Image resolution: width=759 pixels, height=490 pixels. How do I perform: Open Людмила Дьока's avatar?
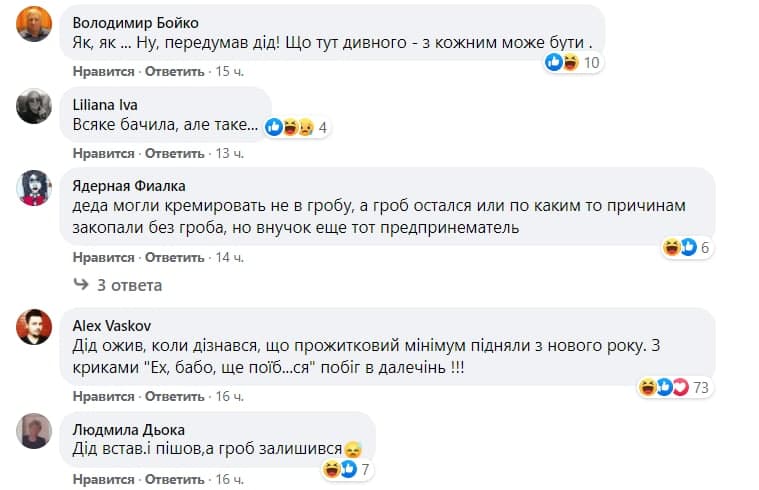pos(35,430)
